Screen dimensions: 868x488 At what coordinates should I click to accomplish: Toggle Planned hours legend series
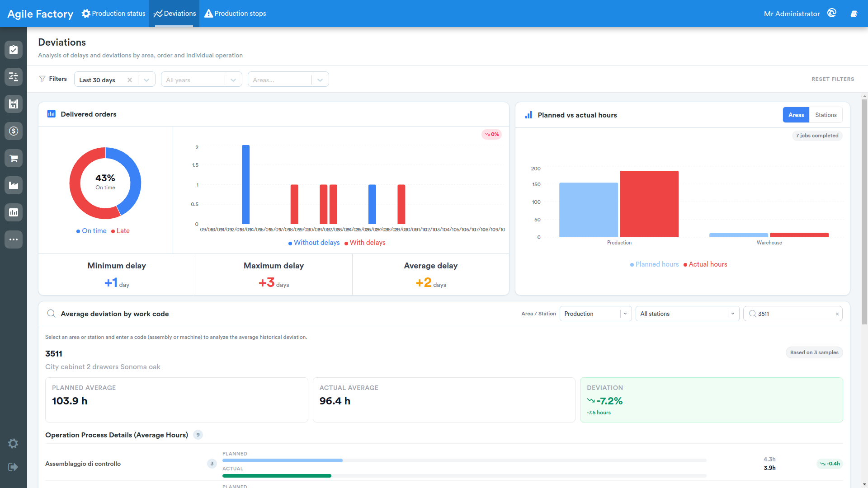(x=654, y=264)
